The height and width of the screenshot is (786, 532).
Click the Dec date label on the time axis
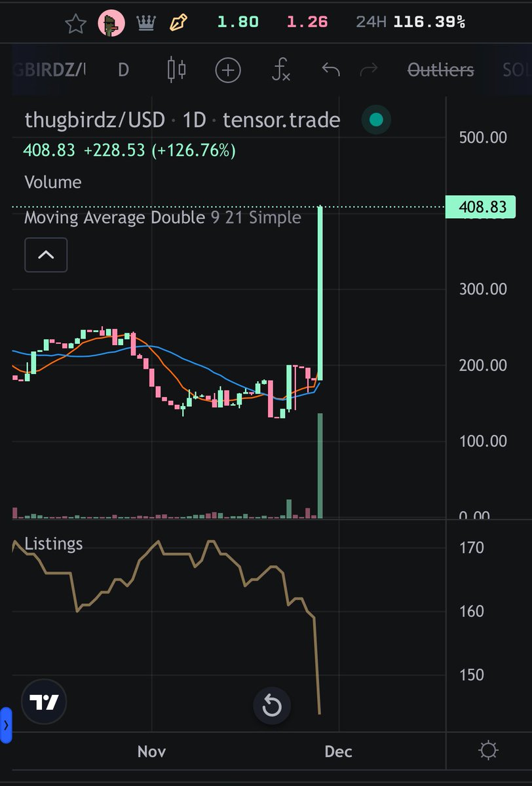[x=339, y=751]
